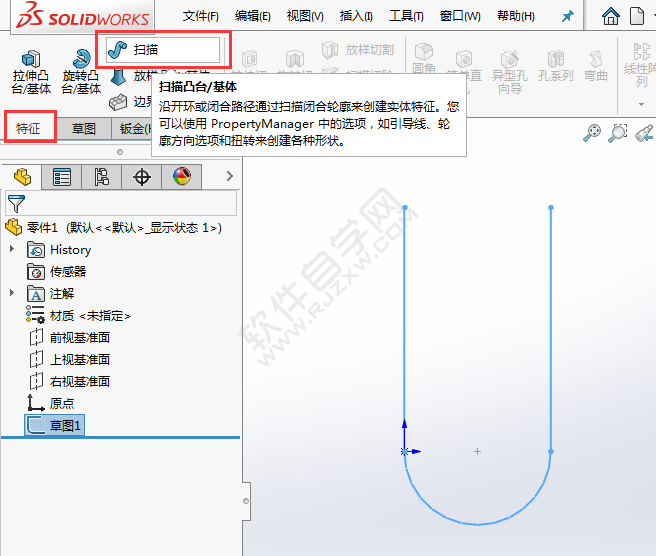Open the 帮助(H) menu
This screenshot has height=556, width=656.
pyautogui.click(x=516, y=16)
